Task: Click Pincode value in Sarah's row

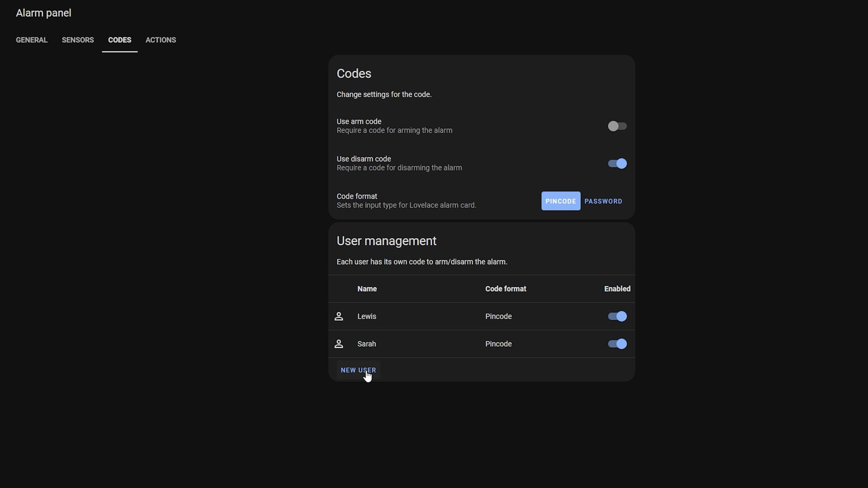Action: pos(498,344)
